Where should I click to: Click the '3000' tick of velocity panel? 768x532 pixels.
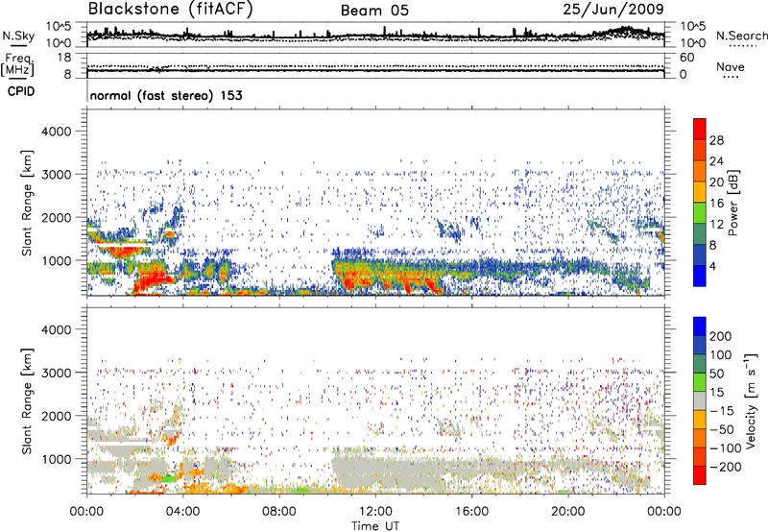[x=56, y=373]
